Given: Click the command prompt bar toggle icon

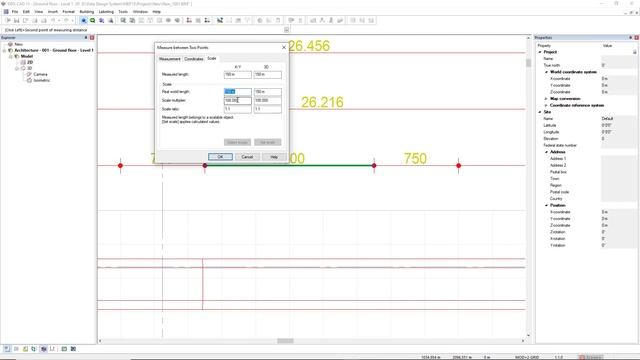Looking at the screenshot, I should [x=287, y=30].
